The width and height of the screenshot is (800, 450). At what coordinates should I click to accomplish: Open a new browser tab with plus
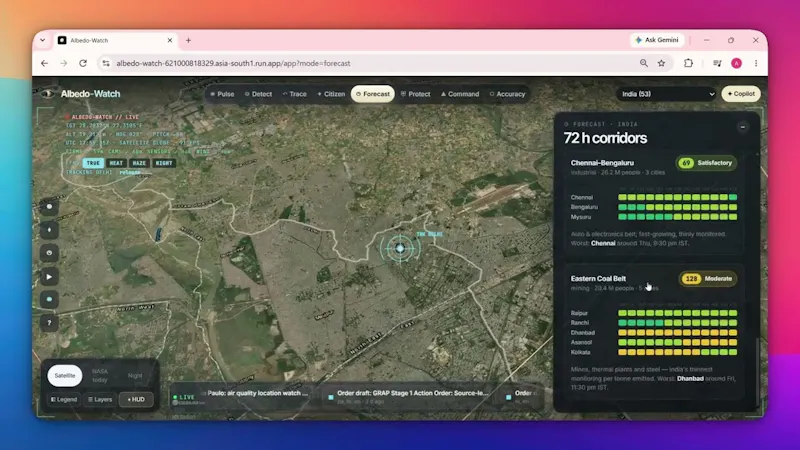tap(188, 40)
